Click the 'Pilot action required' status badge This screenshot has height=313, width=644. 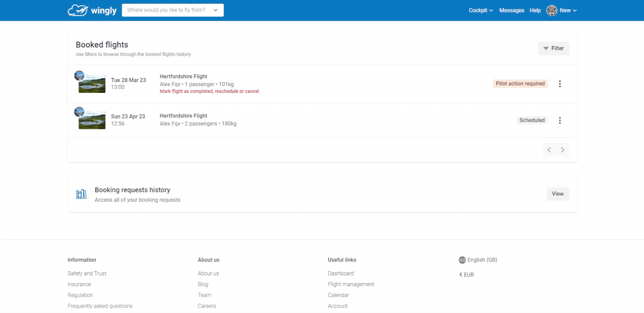coord(520,83)
